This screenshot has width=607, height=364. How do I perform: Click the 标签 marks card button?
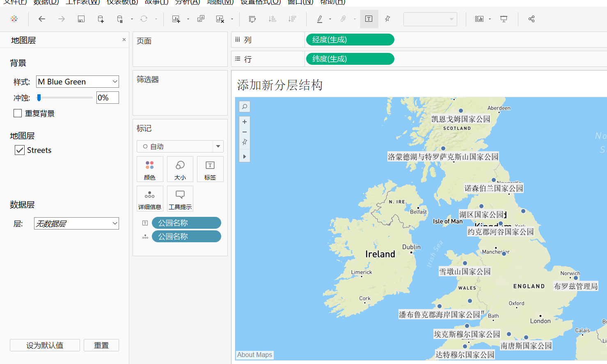[x=210, y=169]
